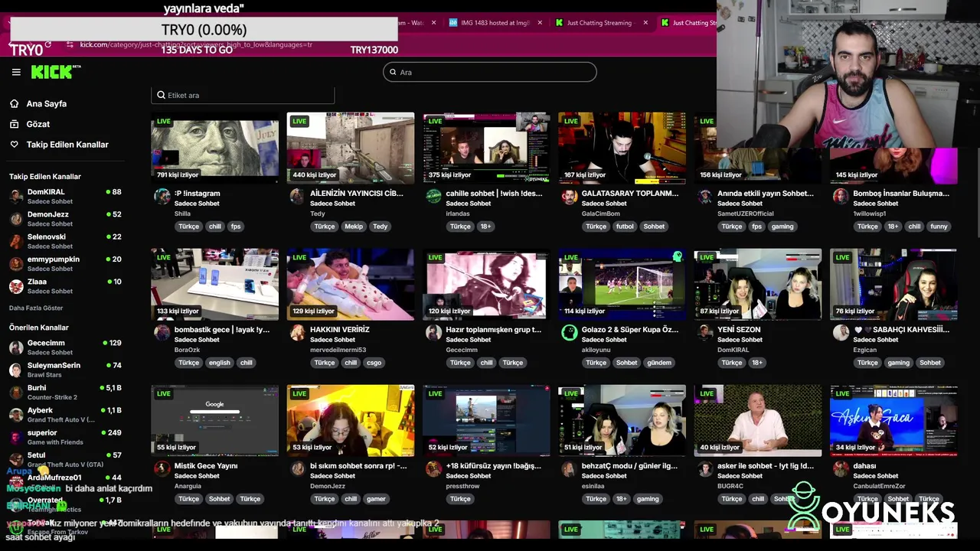This screenshot has height=551, width=980.
Task: Open the Aşkın Gaca thumbnail with 34 viewers
Action: pos(893,420)
